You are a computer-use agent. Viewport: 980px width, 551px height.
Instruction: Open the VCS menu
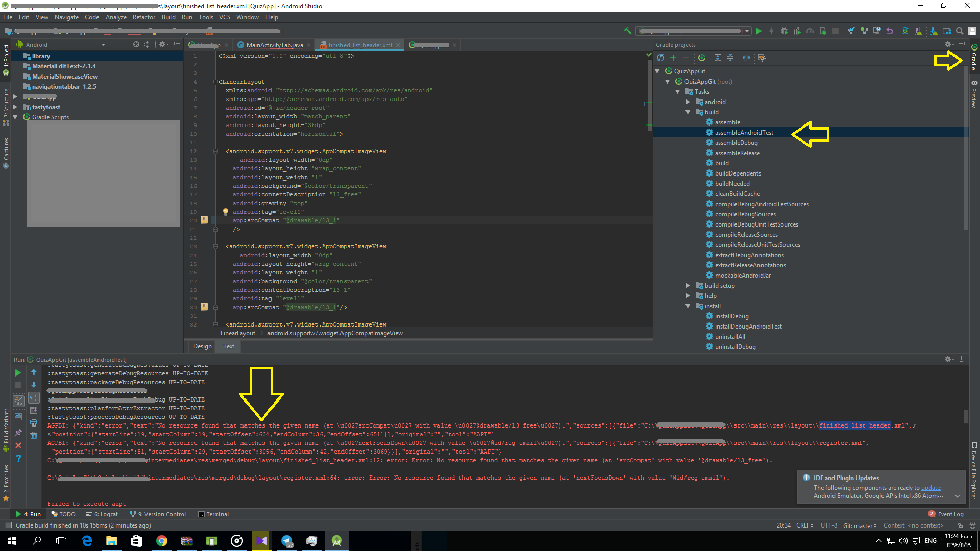coord(225,17)
